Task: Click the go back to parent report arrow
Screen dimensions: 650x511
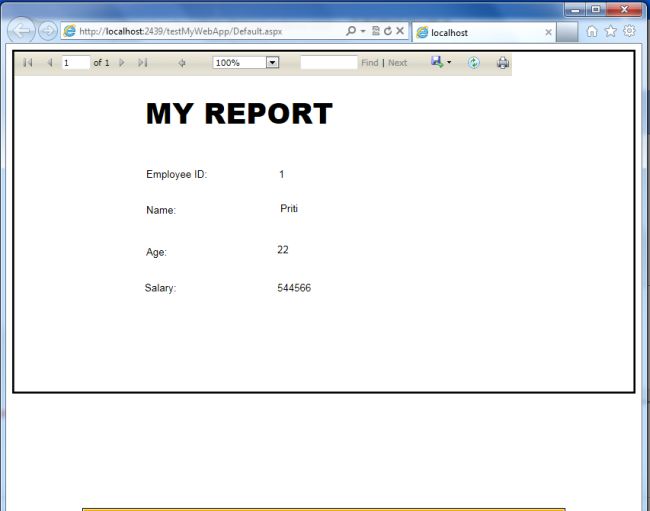Action: tap(182, 63)
